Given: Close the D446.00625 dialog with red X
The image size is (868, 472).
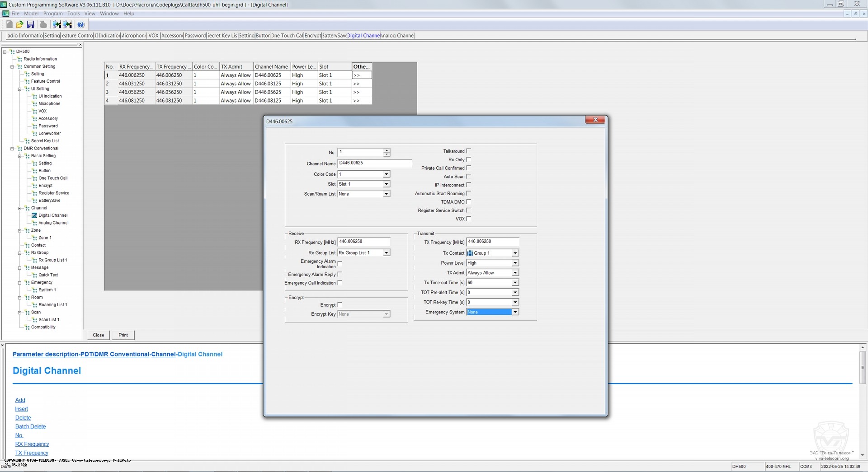Looking at the screenshot, I should (595, 120).
